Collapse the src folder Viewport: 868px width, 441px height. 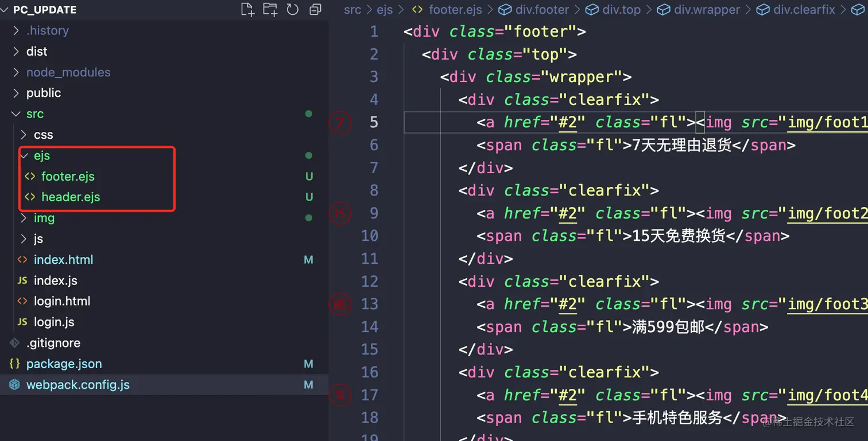(x=16, y=114)
